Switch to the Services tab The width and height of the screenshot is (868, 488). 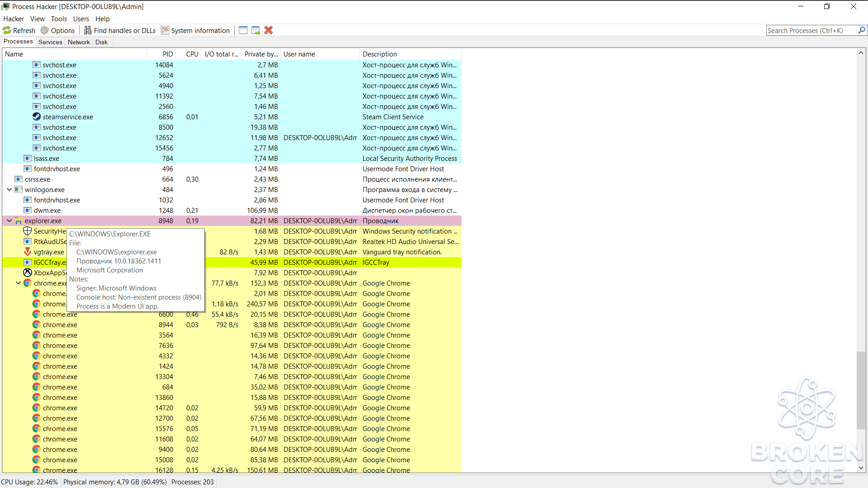point(50,42)
